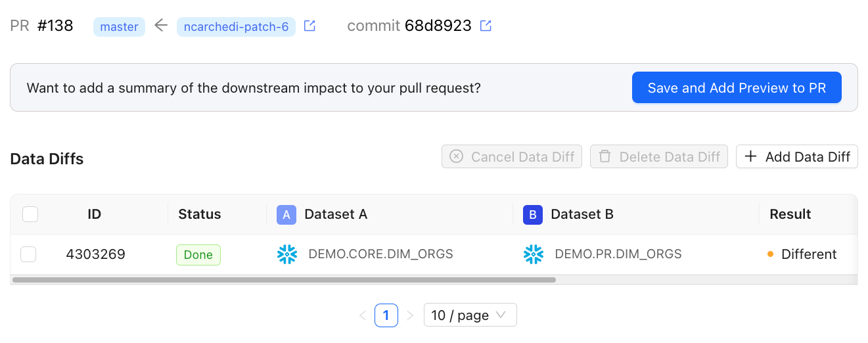The image size is (868, 343).
Task: Click the Add Data Diff button
Action: (797, 156)
